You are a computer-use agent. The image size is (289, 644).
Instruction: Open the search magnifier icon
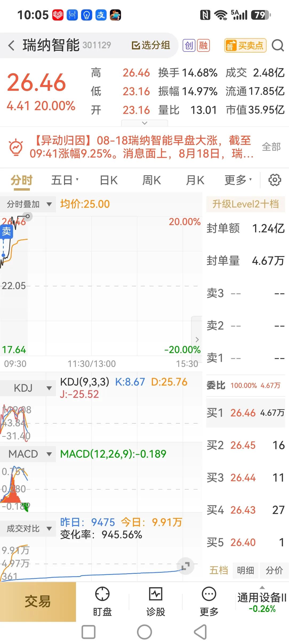pos(278,45)
